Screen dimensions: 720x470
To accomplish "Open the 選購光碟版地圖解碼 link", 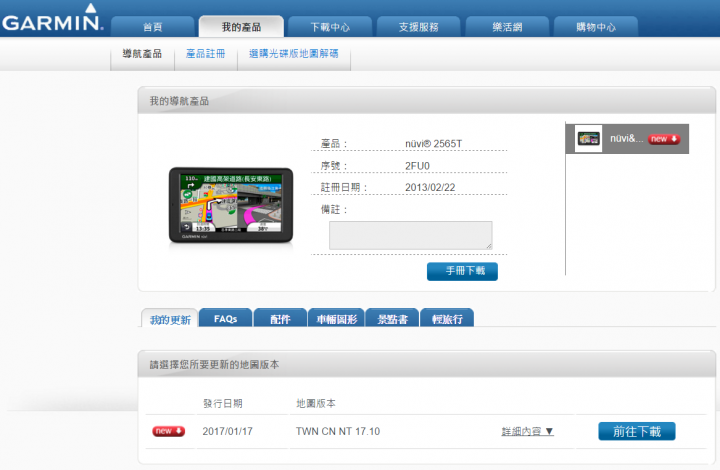I will pos(294,54).
